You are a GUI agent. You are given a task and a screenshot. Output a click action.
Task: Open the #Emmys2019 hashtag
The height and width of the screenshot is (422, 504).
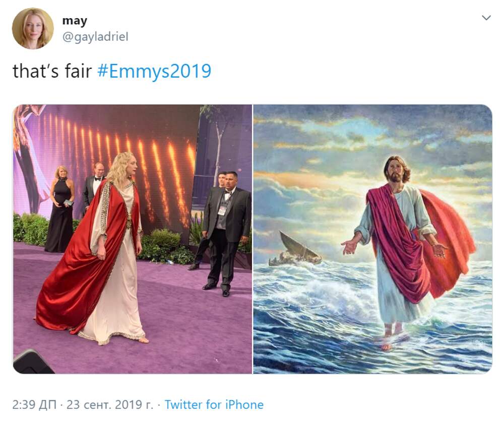click(x=153, y=71)
